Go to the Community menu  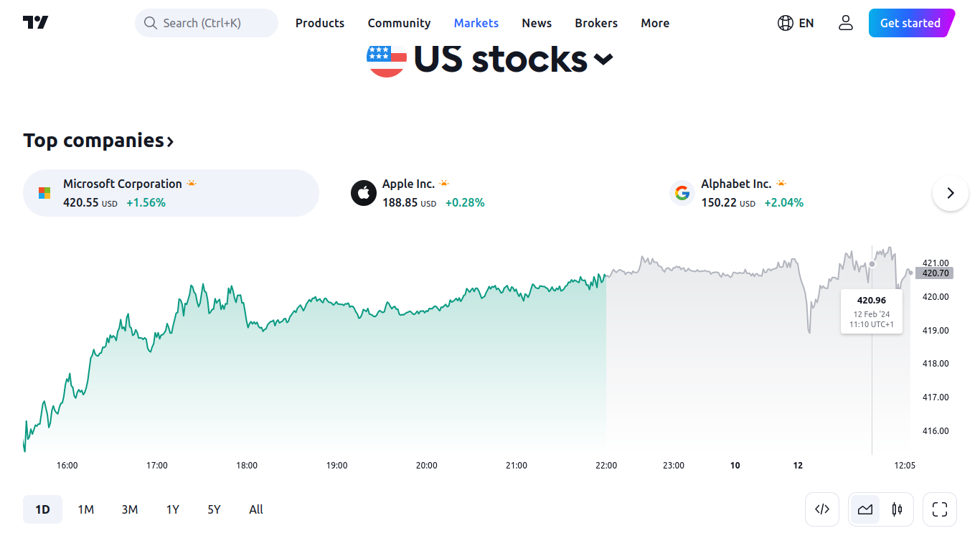coord(399,23)
